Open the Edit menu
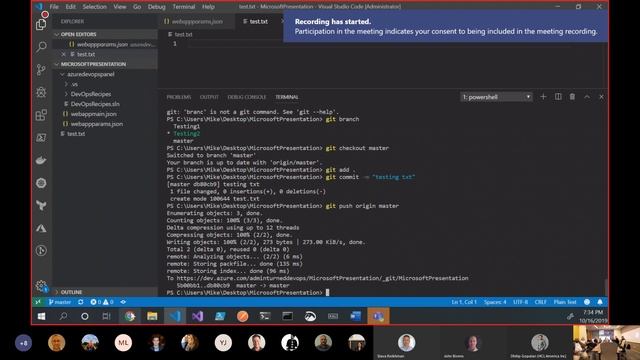 71,7
